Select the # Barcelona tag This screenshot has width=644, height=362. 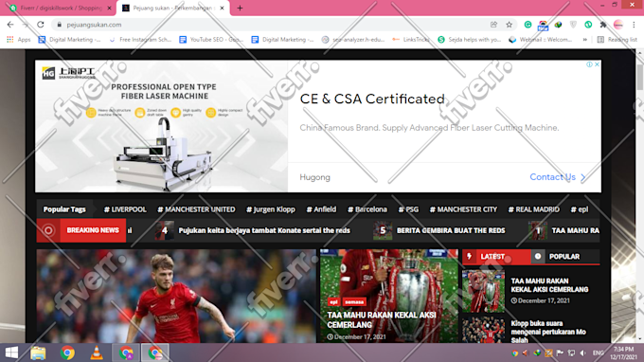pyautogui.click(x=367, y=209)
